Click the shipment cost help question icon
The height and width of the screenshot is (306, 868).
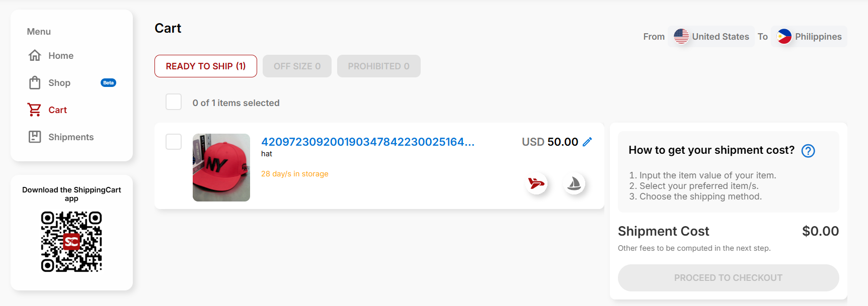tap(808, 151)
